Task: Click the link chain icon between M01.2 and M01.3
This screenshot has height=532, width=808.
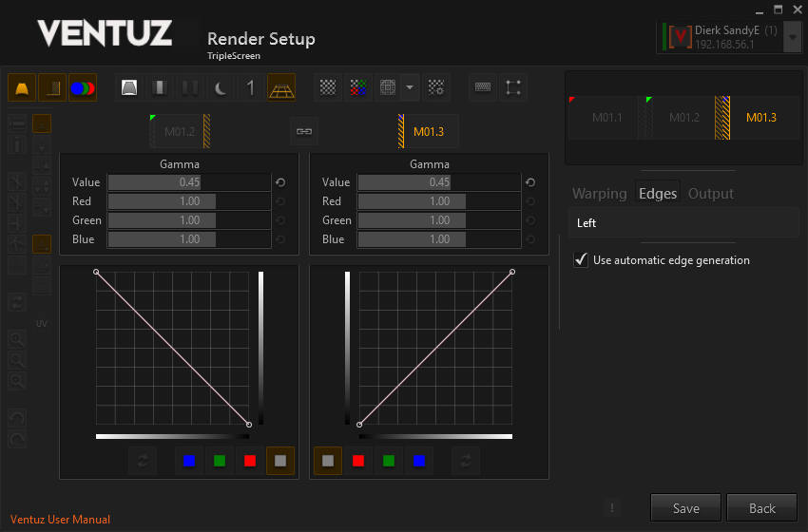Action: click(304, 131)
